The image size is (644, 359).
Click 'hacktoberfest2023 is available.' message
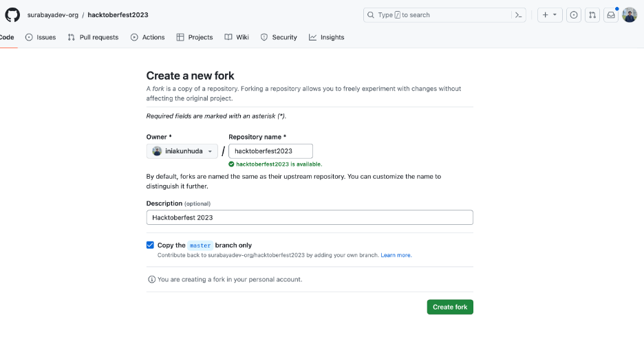pyautogui.click(x=279, y=164)
